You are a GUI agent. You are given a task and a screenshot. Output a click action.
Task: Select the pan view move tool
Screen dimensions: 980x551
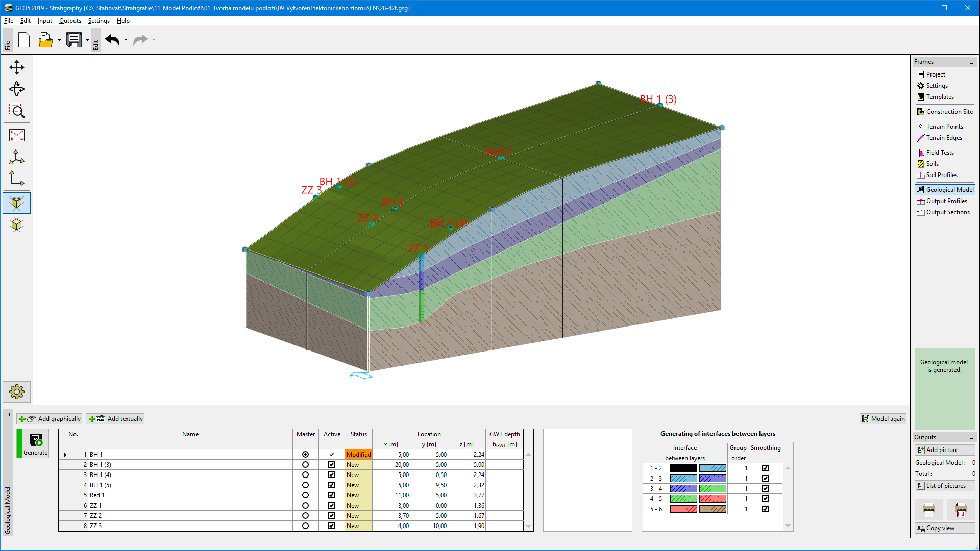coord(16,67)
